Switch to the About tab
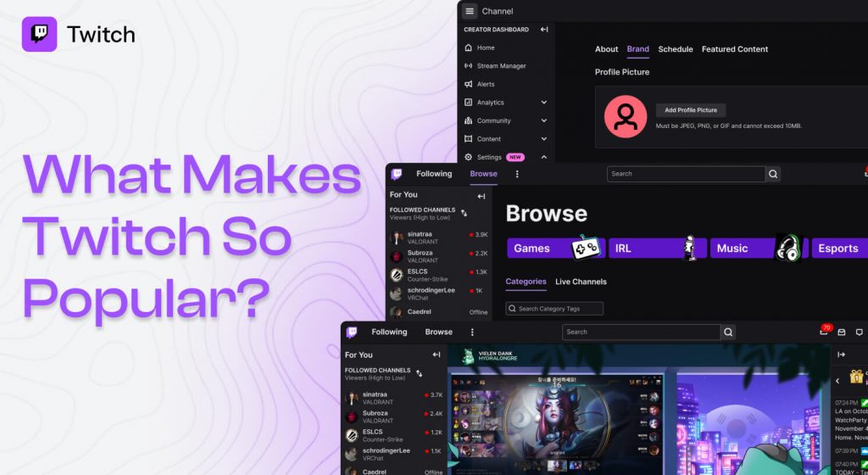Viewport: 868px width, 475px height. [606, 49]
